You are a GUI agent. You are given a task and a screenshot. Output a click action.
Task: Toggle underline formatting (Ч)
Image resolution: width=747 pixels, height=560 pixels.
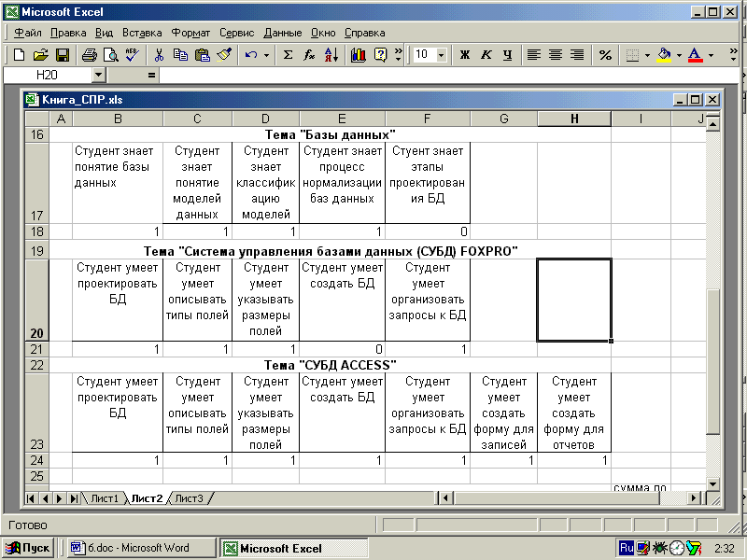(x=507, y=55)
